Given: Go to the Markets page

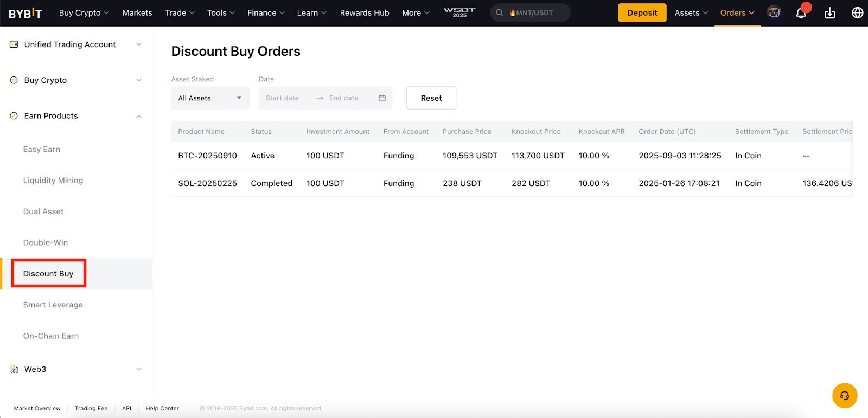Looking at the screenshot, I should tap(137, 13).
